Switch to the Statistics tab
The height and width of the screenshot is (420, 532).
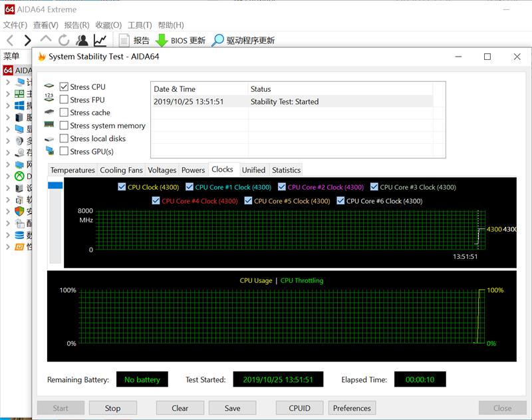coord(286,170)
